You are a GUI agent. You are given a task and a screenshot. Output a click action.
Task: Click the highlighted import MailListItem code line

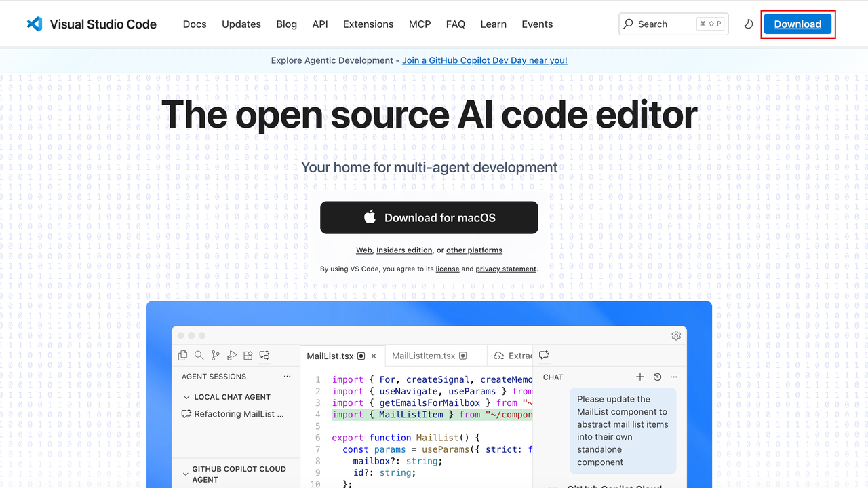point(432,415)
